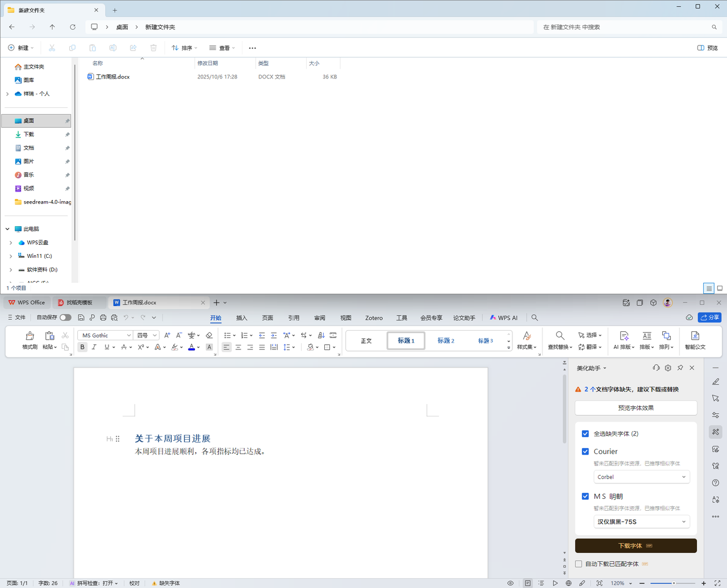727x588 pixels.
Task: Click the WPS AI button
Action: [x=504, y=318]
